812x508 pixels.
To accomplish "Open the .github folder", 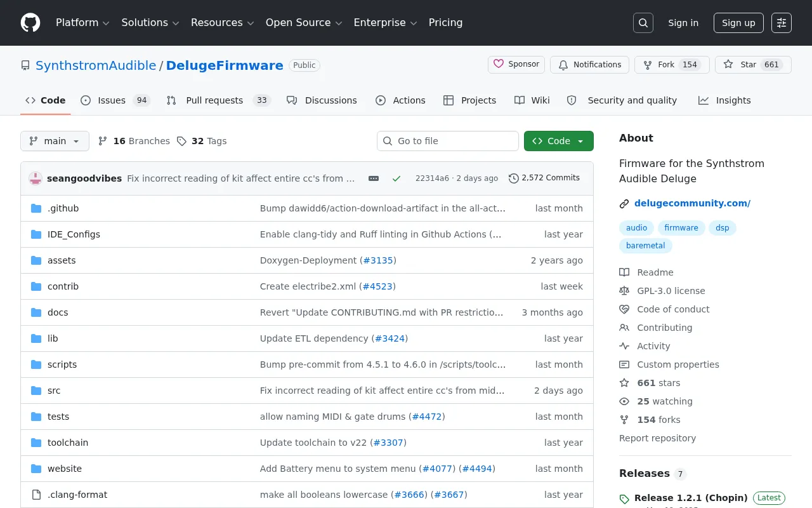I will [x=63, y=208].
